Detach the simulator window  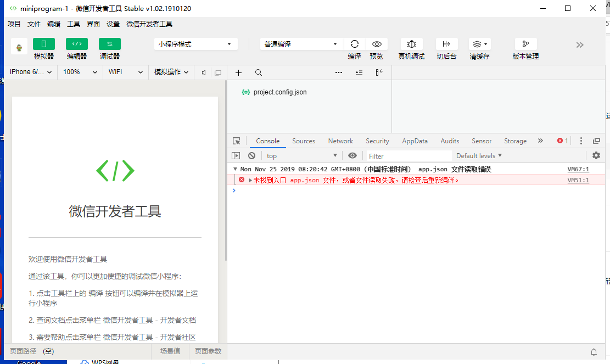pyautogui.click(x=218, y=72)
